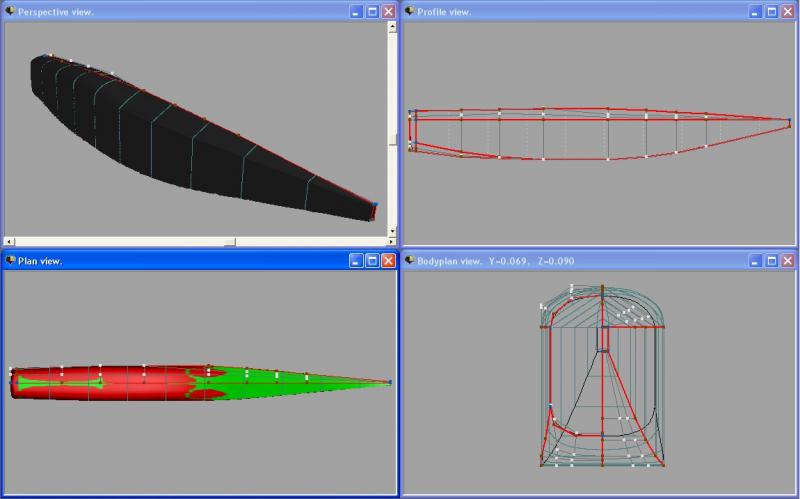The height and width of the screenshot is (499, 800).
Task: Maximize the Plan view window
Action: click(372, 261)
